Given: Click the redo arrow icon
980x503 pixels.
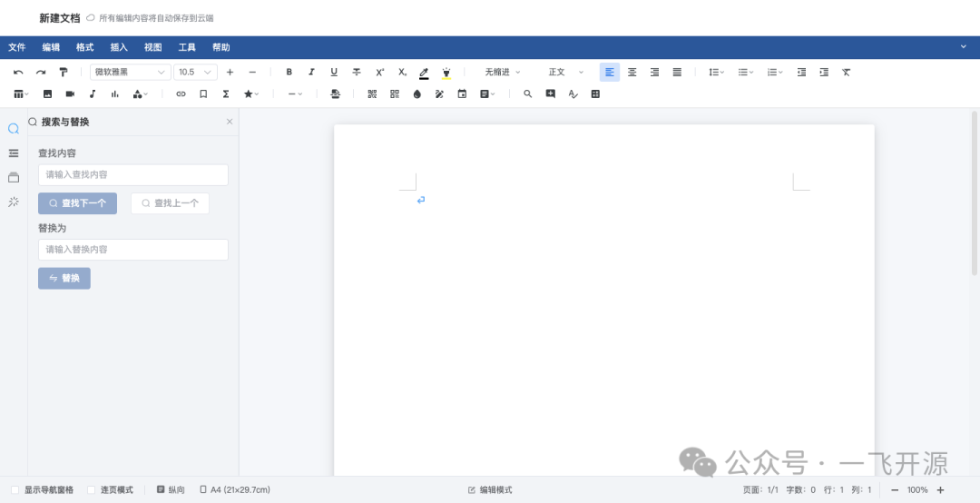Looking at the screenshot, I should 41,73.
